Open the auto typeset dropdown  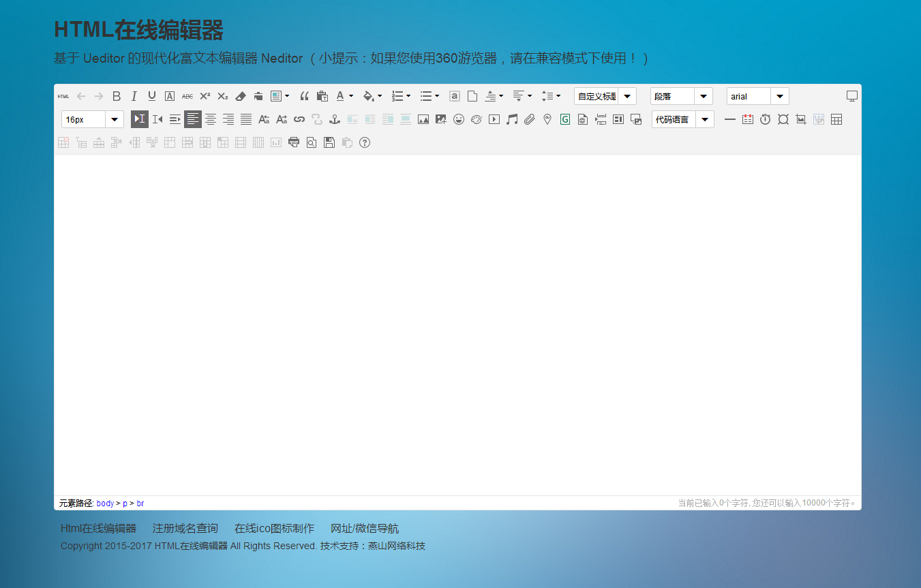(x=287, y=96)
